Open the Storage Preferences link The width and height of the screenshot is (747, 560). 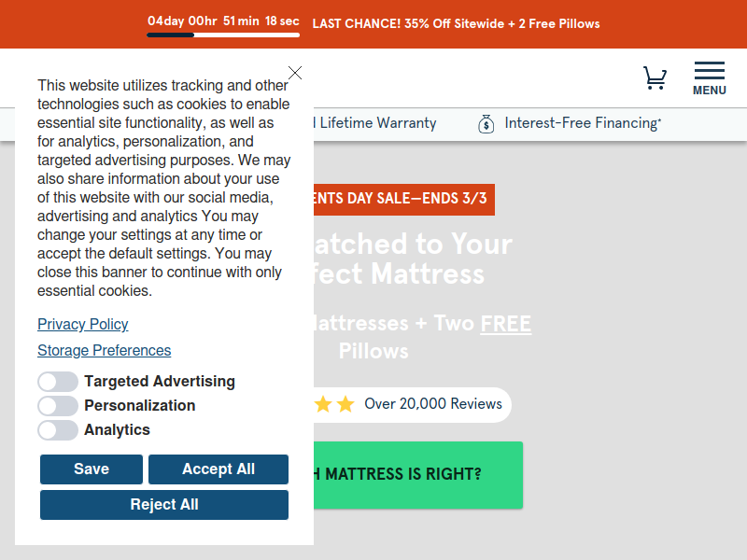(x=105, y=351)
